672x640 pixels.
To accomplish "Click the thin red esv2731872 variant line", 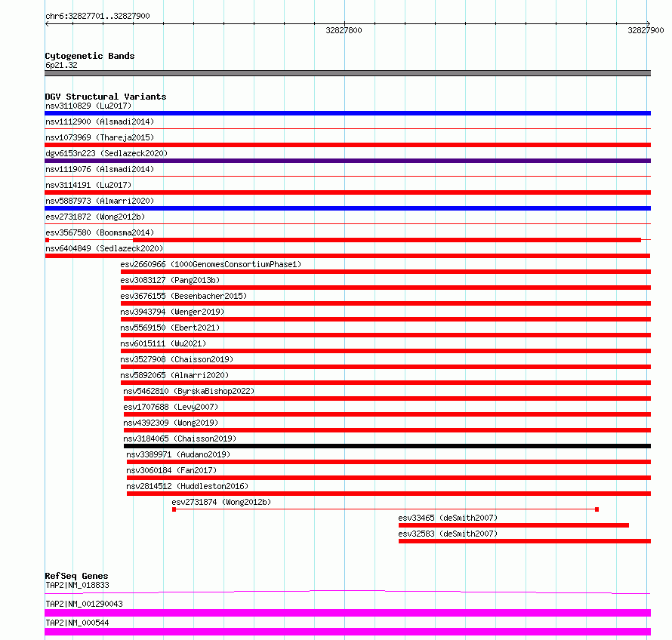I will click(347, 224).
